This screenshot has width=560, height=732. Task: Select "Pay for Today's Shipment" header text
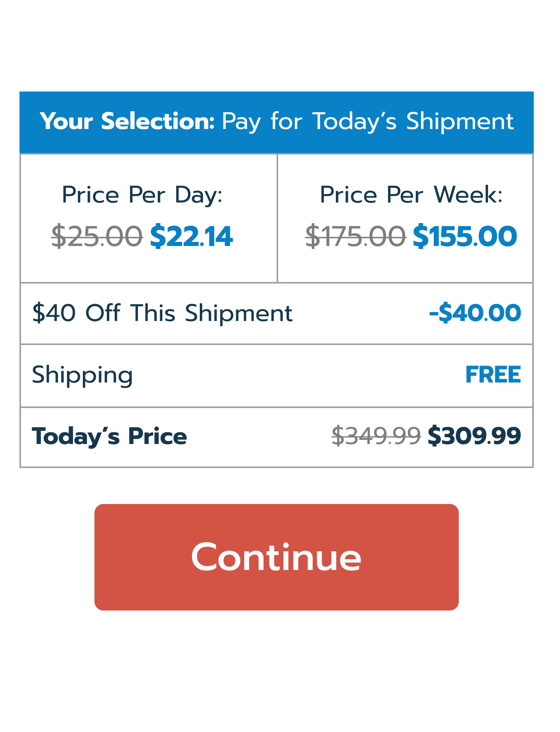(x=367, y=121)
